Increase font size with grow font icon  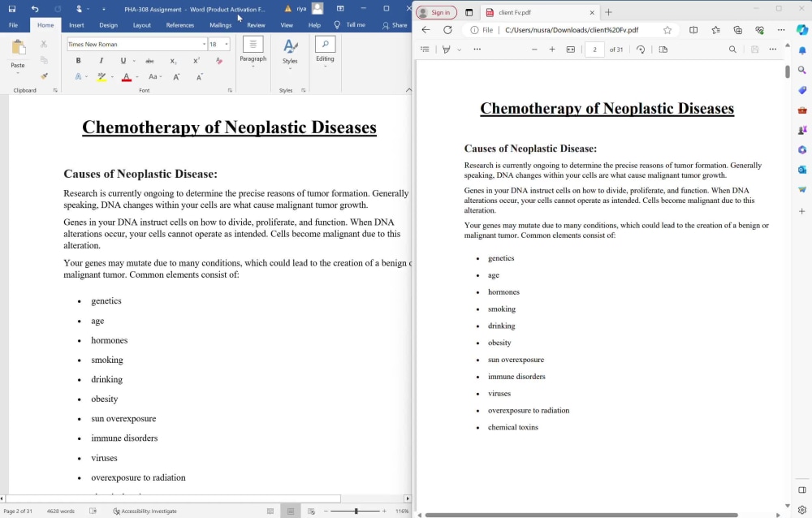tap(176, 76)
